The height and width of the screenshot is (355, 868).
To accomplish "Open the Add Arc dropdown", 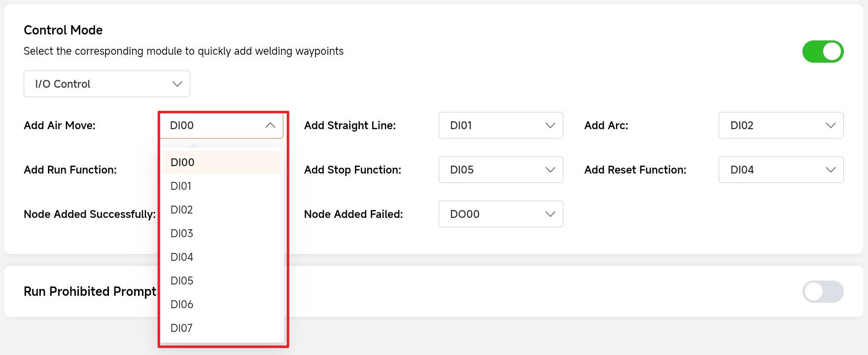I will [x=780, y=125].
